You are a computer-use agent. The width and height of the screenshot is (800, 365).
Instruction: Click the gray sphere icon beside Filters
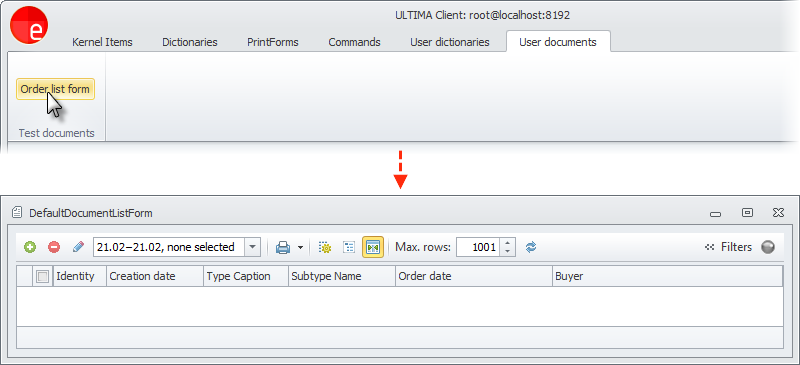pos(767,247)
